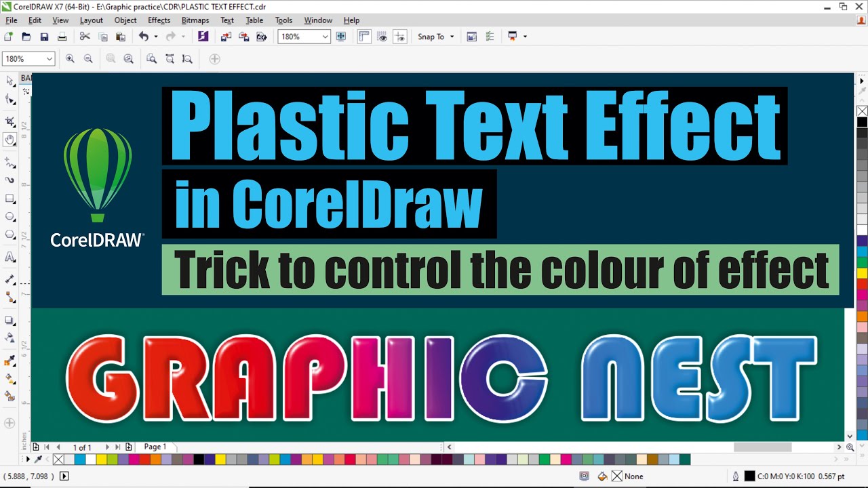Pick the black swatch in right palette
Screen dimensions: 868x488
click(x=862, y=122)
